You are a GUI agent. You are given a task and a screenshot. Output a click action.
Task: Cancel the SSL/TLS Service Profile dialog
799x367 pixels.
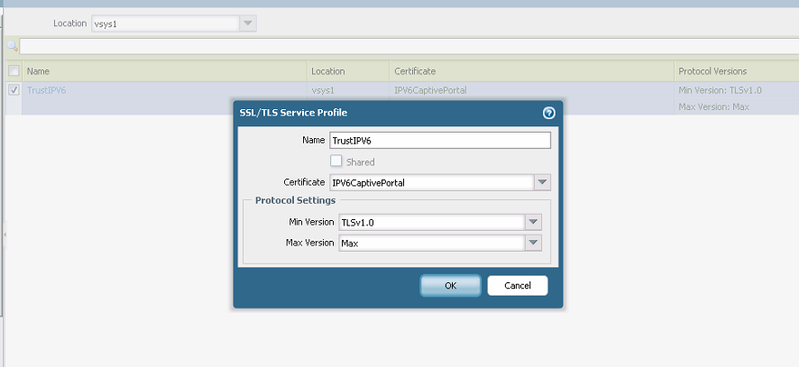(518, 286)
